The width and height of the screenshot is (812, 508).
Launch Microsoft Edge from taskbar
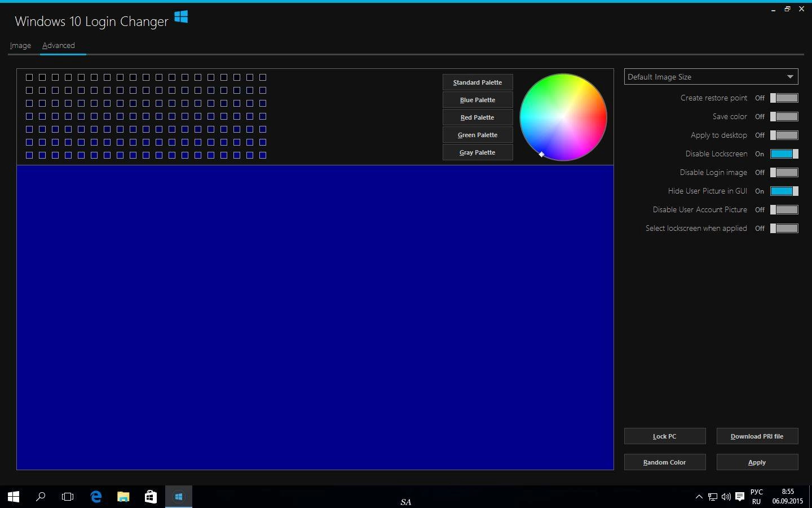click(96, 497)
